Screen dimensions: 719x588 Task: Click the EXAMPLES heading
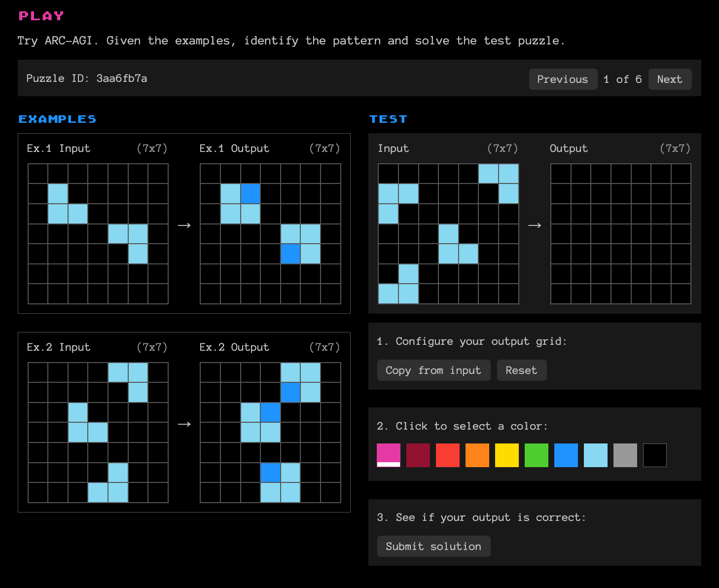(x=57, y=119)
